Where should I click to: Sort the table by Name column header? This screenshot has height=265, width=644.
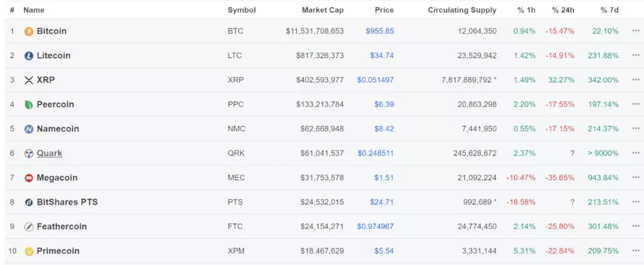point(33,10)
